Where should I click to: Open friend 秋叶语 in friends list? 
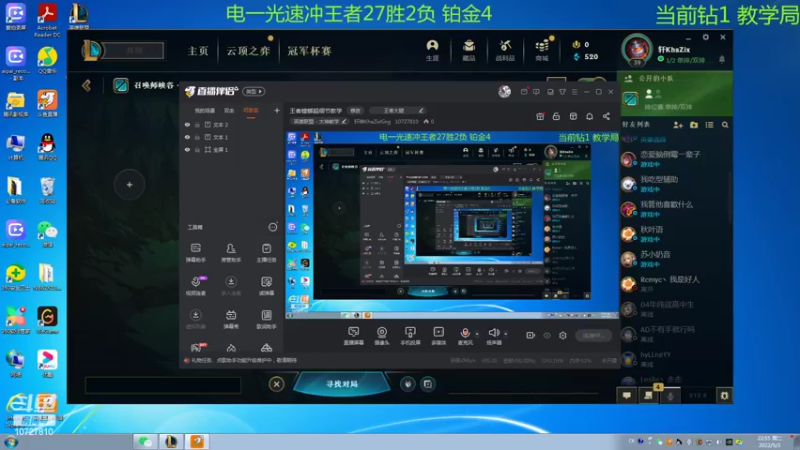pyautogui.click(x=674, y=234)
